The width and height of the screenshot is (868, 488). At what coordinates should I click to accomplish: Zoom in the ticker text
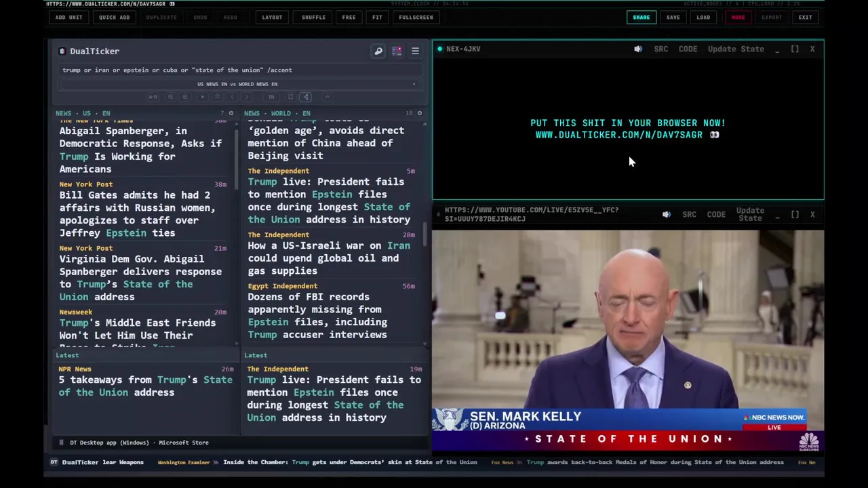(x=185, y=97)
